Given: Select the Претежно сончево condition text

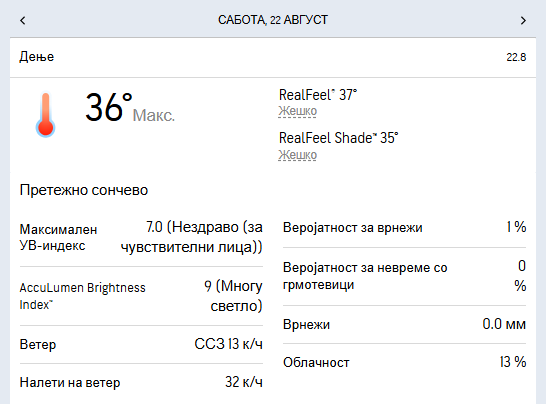Looking at the screenshot, I should [84, 190].
